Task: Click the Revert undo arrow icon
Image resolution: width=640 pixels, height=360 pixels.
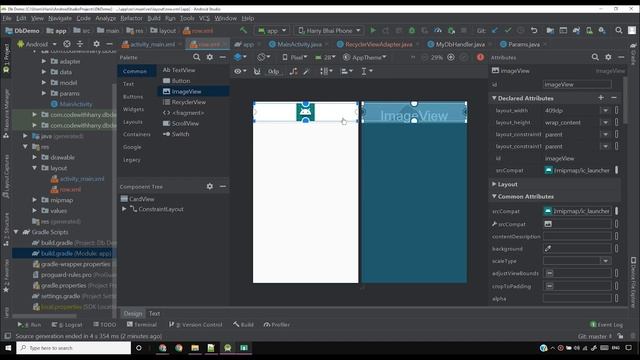Action: 534,30
